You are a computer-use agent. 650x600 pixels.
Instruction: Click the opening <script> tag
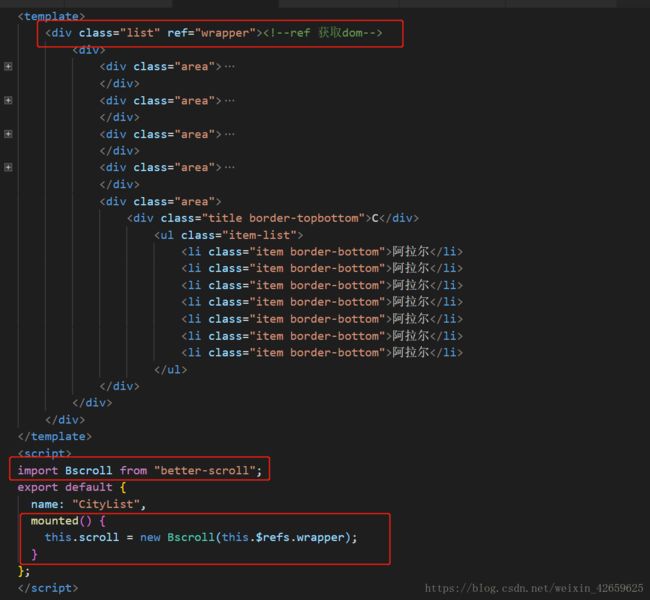(44, 453)
